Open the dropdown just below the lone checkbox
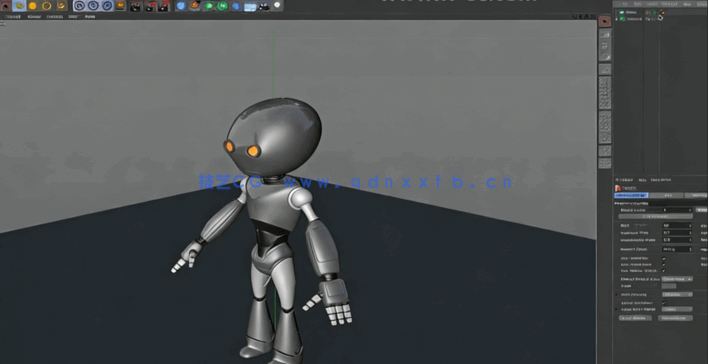This screenshot has height=364, width=708. click(677, 310)
